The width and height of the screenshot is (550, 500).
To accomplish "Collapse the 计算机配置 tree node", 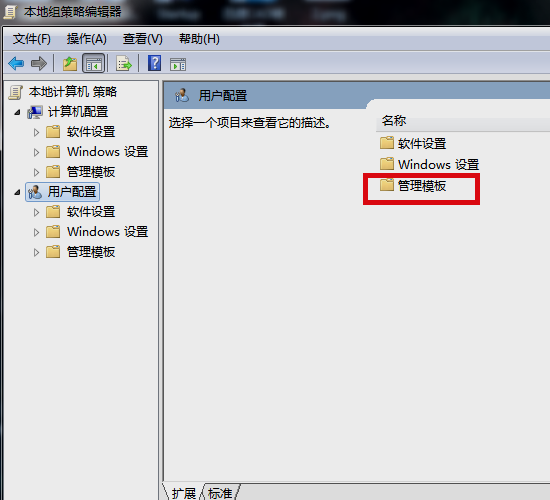I will coord(17,112).
